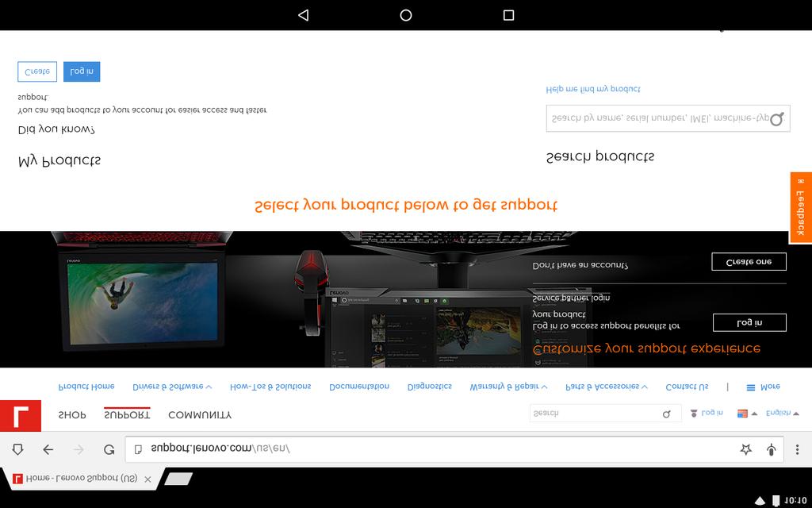The image size is (812, 508).
Task: Expand the Warranty & Repair menu
Action: [x=508, y=387]
